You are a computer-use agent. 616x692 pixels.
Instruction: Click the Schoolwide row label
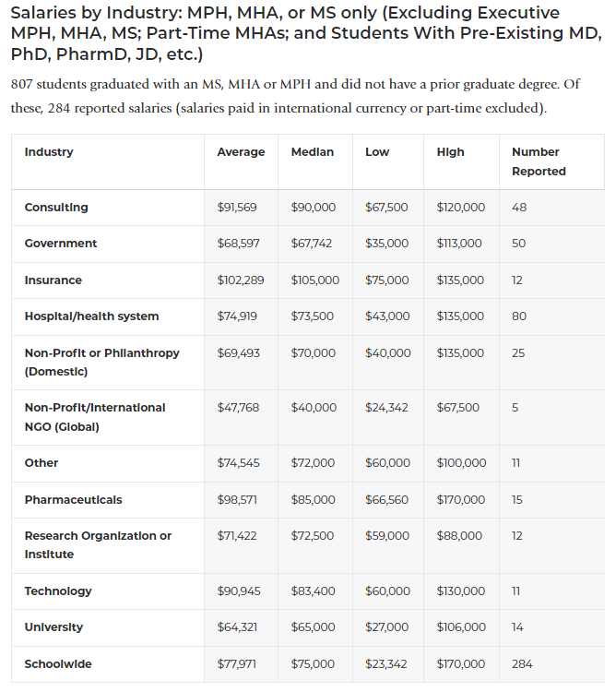(x=58, y=664)
